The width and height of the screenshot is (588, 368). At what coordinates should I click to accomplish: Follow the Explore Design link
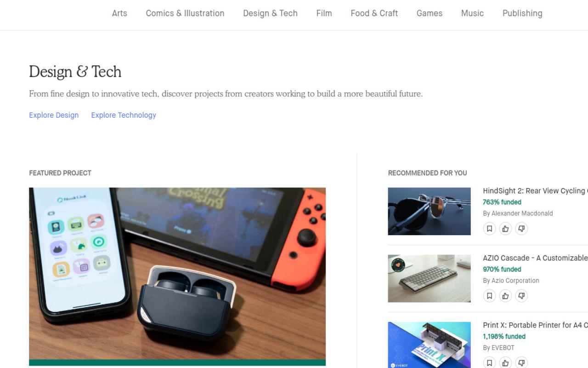pos(54,115)
